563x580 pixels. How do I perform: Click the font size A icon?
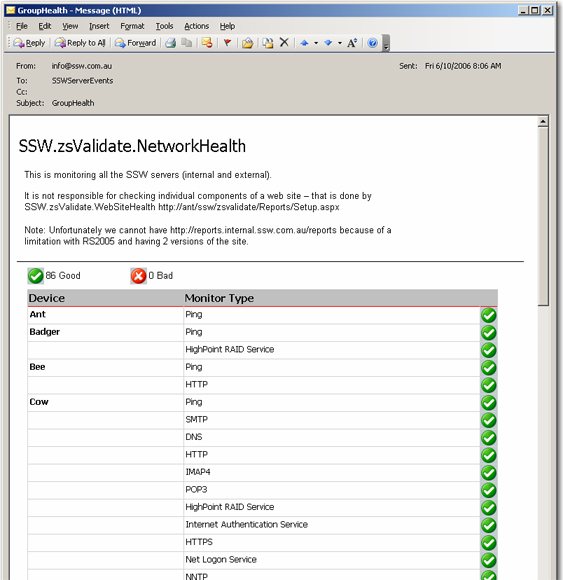point(352,43)
